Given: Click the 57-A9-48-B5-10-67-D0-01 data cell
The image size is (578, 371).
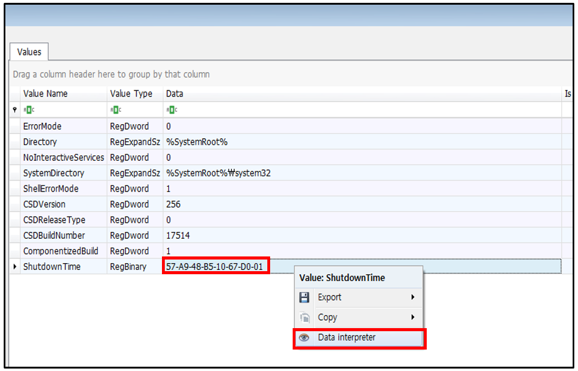Looking at the screenshot, I should pos(215,266).
